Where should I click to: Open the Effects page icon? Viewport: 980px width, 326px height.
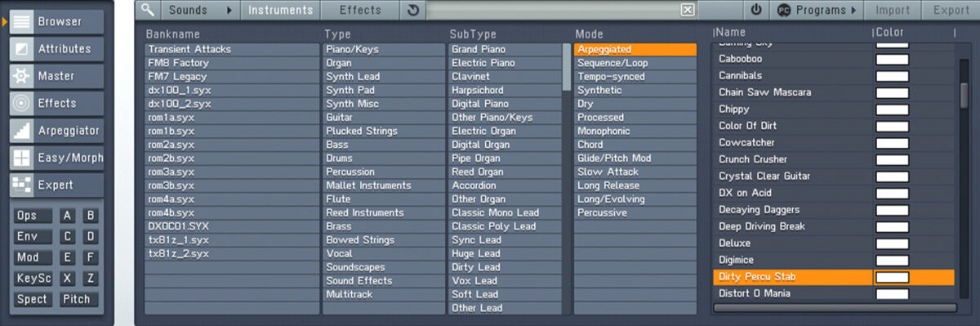[x=22, y=103]
